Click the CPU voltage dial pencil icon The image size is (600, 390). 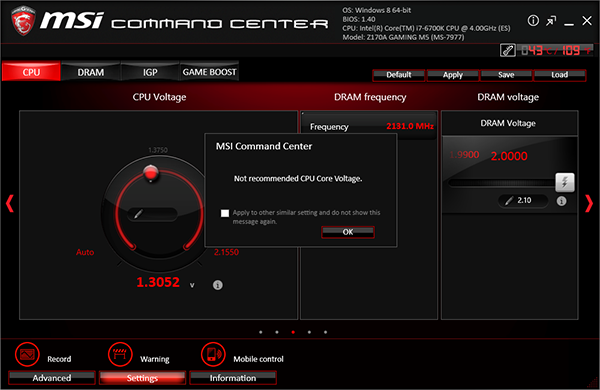139,214
